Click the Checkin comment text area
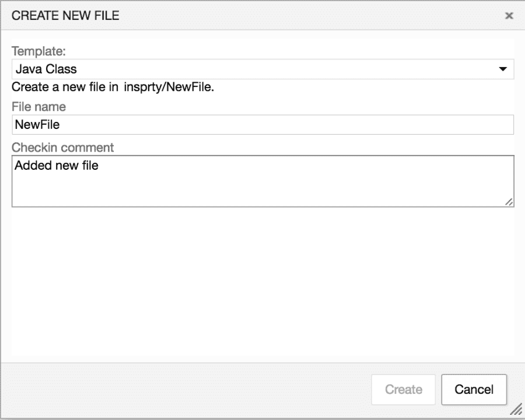The width and height of the screenshot is (525, 420). pyautogui.click(x=262, y=181)
